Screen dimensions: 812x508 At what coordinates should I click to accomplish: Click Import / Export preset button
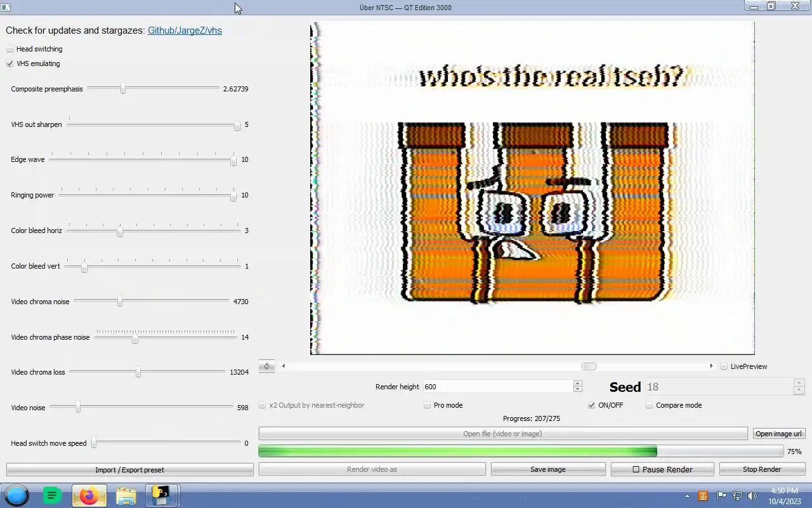coord(129,470)
